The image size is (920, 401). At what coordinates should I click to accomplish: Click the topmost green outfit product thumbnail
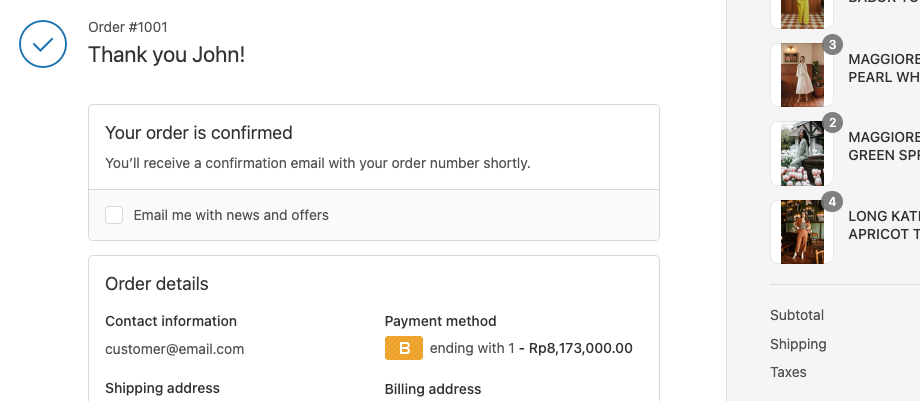point(802,12)
